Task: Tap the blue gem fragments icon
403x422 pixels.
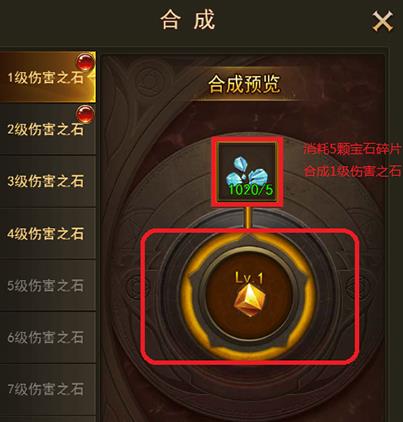Action: [247, 171]
